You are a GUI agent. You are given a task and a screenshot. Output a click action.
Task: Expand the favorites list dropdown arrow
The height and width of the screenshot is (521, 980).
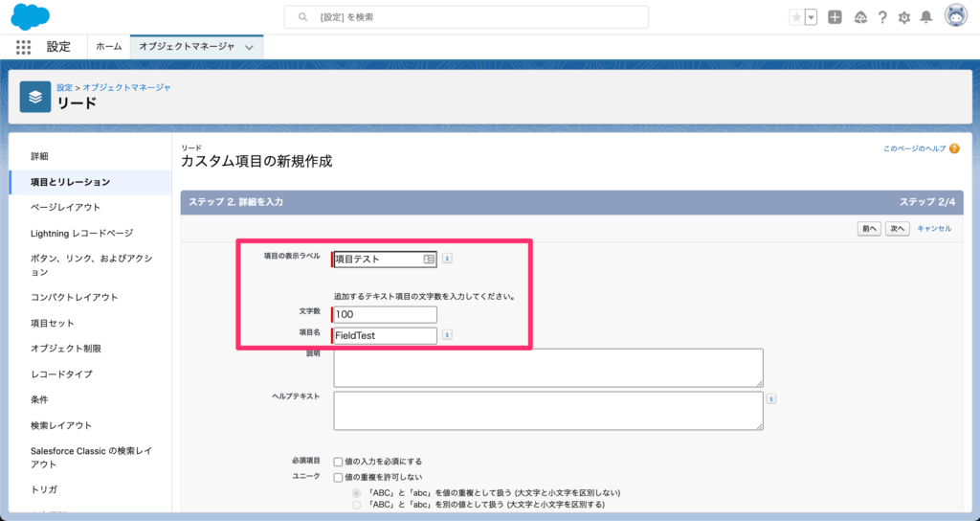[x=811, y=17]
